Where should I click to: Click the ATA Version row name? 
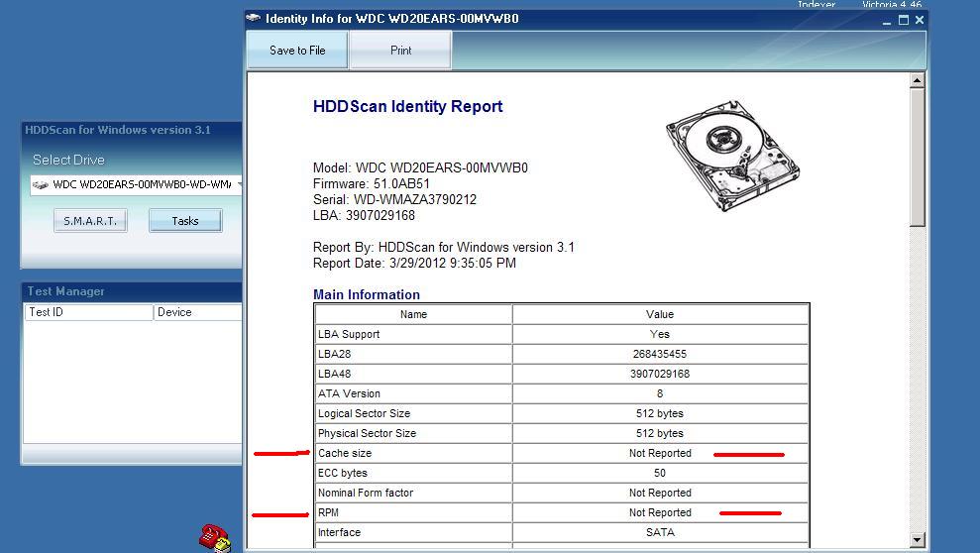pyautogui.click(x=349, y=393)
